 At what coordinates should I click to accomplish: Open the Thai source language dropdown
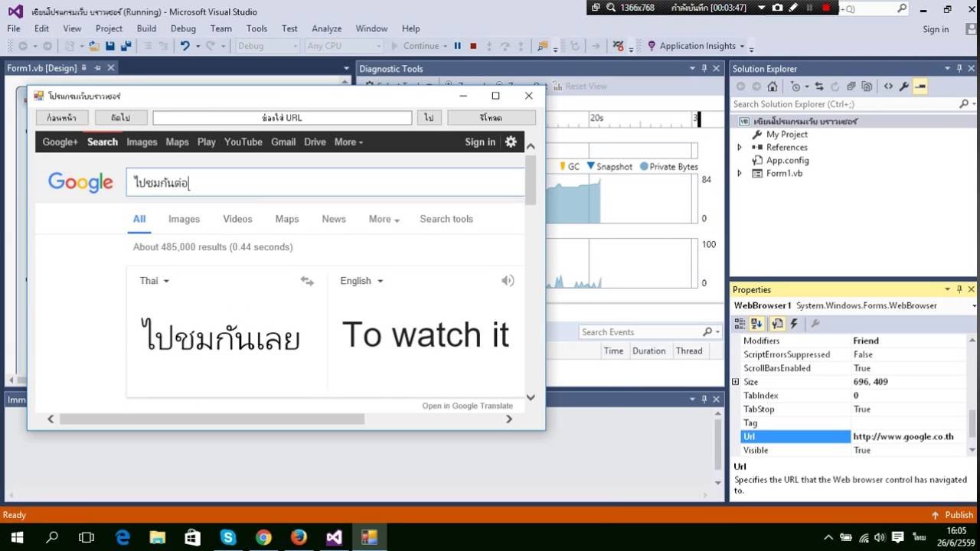154,281
